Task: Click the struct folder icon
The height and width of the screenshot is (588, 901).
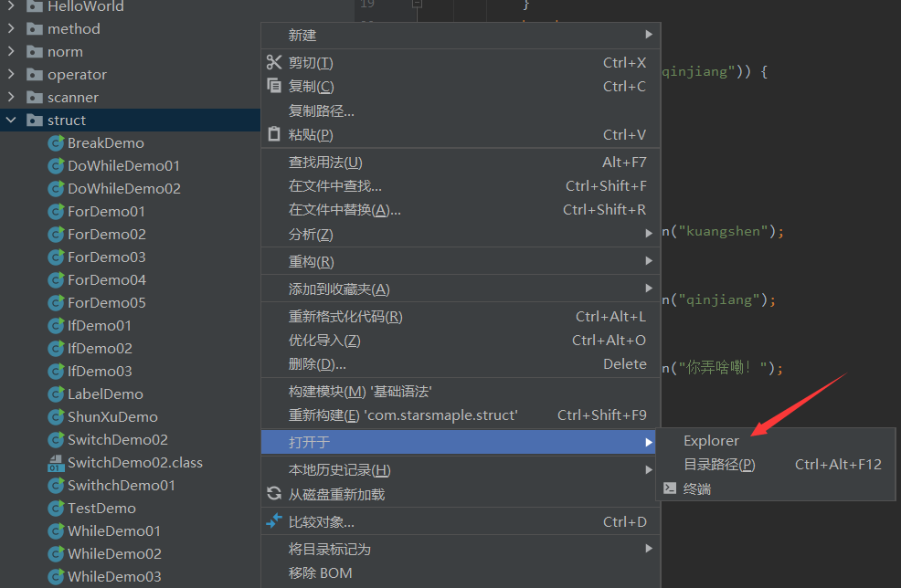Action: pos(35,120)
